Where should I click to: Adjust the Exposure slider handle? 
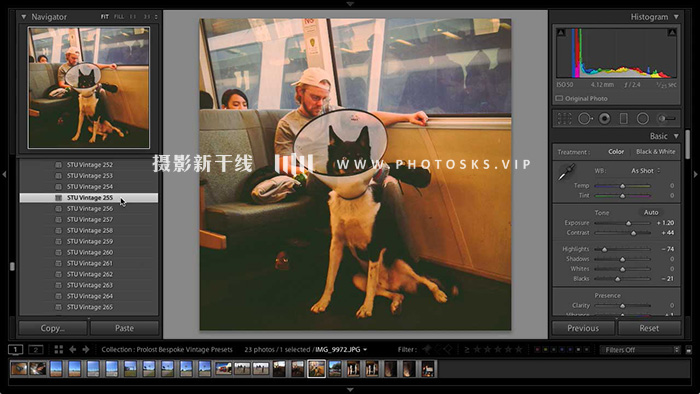pyautogui.click(x=629, y=223)
